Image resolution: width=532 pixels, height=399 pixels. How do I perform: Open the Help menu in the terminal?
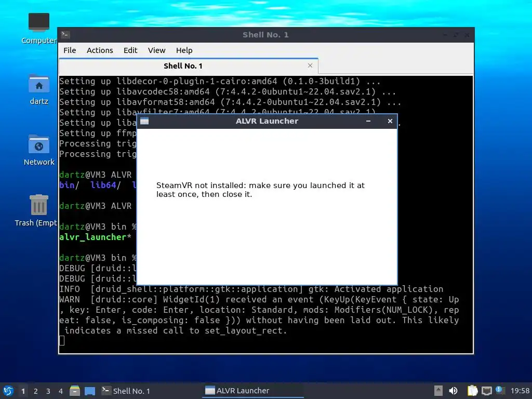(184, 50)
